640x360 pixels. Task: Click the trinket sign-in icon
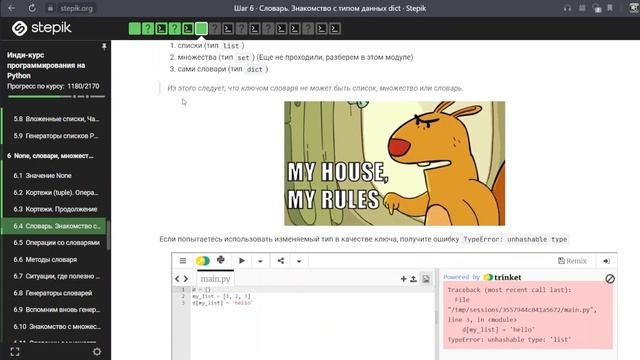point(607,261)
